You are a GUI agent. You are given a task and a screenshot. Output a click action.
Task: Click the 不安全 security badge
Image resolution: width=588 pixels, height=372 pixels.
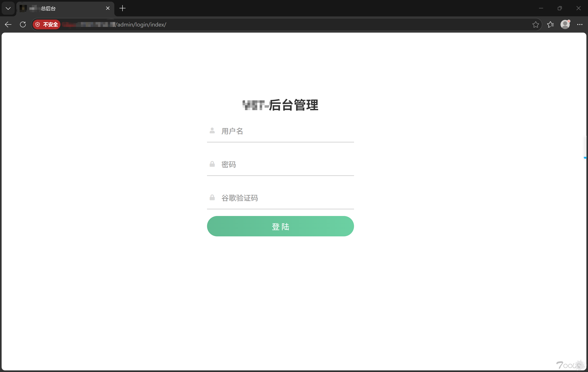pos(47,24)
